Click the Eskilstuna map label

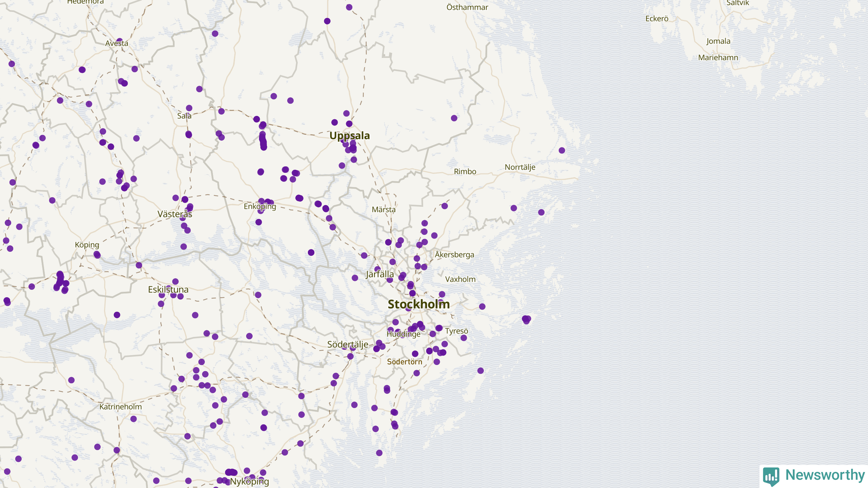click(168, 289)
